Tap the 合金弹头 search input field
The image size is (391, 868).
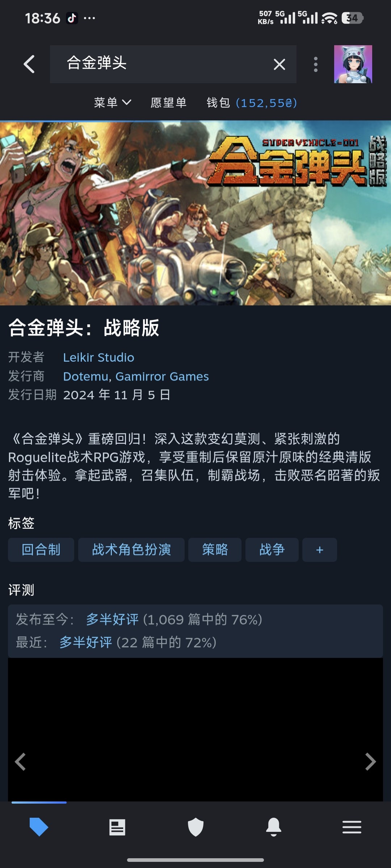click(159, 64)
